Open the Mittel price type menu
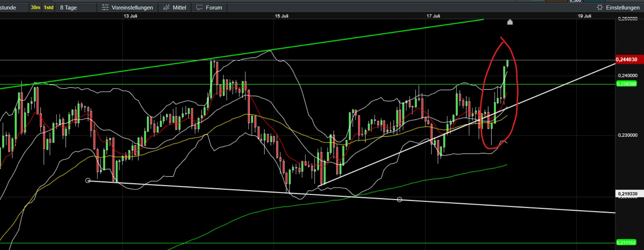This screenshot has height=250, width=644. pos(175,8)
